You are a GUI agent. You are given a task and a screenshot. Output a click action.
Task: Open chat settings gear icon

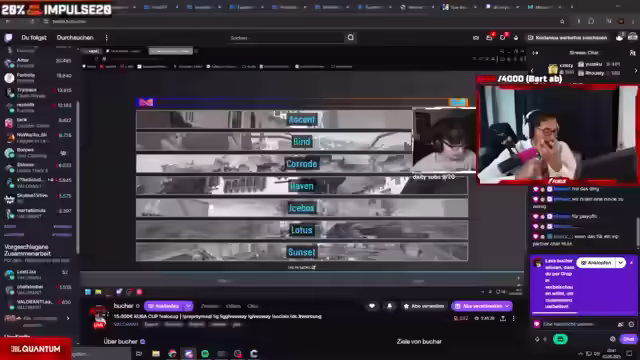pyautogui.click(x=612, y=339)
